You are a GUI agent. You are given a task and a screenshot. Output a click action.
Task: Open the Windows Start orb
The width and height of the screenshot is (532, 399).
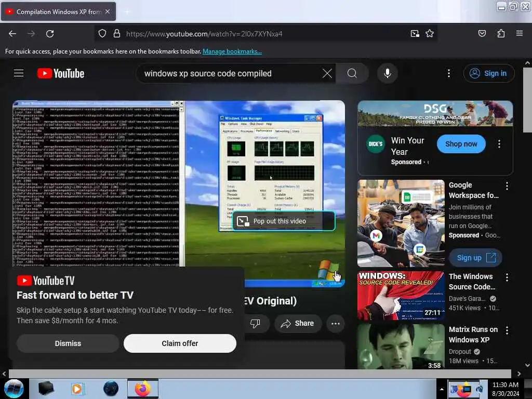click(x=14, y=389)
